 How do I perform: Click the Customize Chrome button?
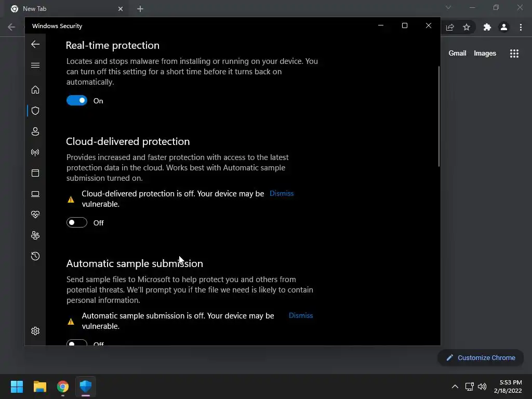[481, 357]
